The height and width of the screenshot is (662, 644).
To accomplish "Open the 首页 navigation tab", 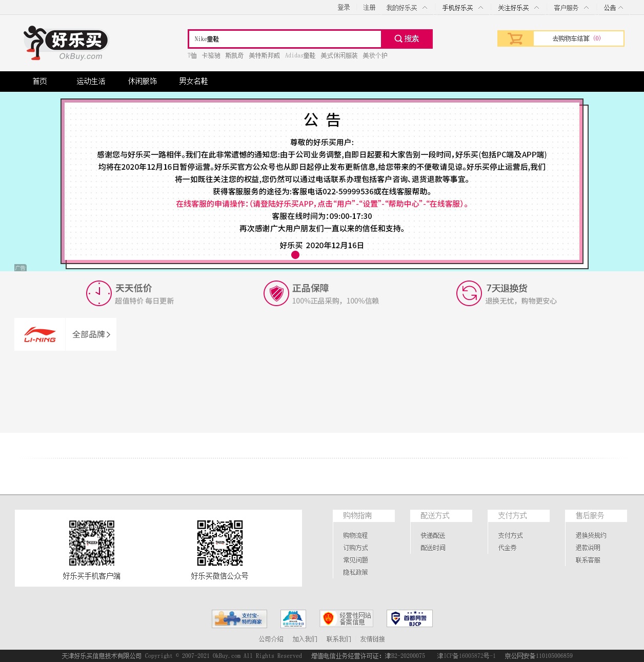I will pos(40,81).
